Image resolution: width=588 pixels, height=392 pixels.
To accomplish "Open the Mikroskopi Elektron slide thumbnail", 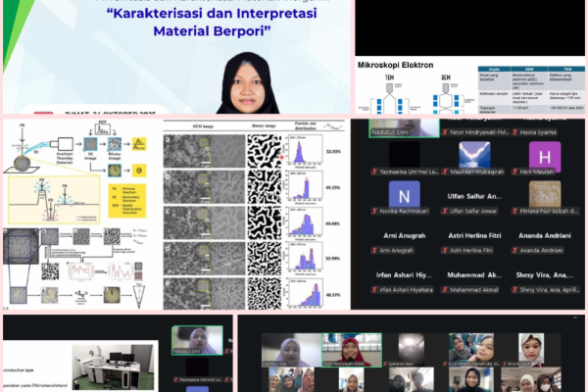I will [469, 86].
